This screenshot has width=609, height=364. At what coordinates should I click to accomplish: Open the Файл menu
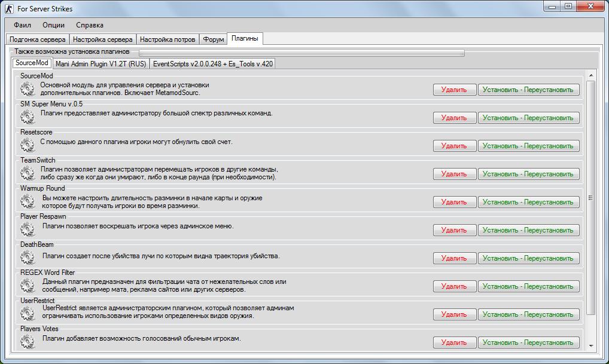pos(22,25)
